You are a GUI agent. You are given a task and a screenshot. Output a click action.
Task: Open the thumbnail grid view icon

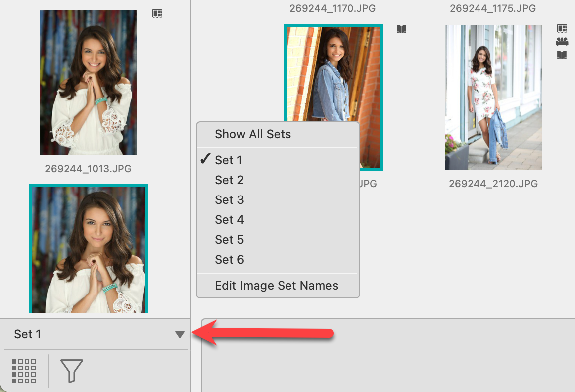tap(24, 371)
